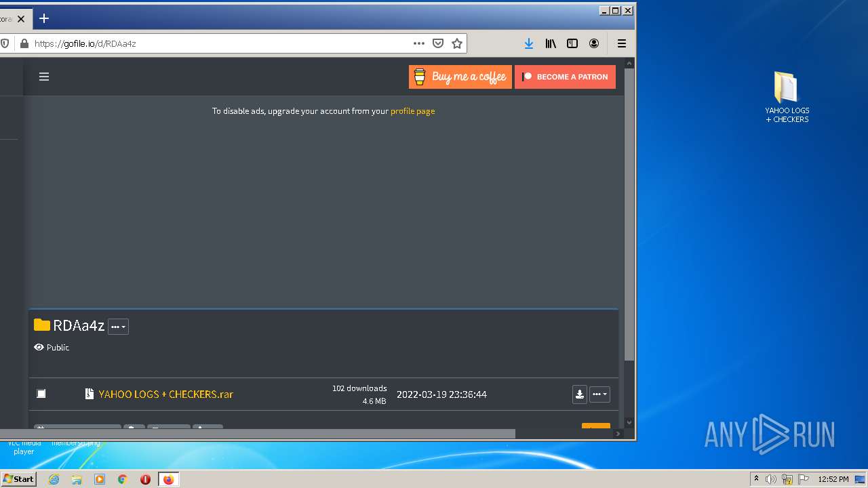Viewport: 868px width, 488px height.
Task: Open Windows Media Player from the taskbar
Action: [100, 479]
